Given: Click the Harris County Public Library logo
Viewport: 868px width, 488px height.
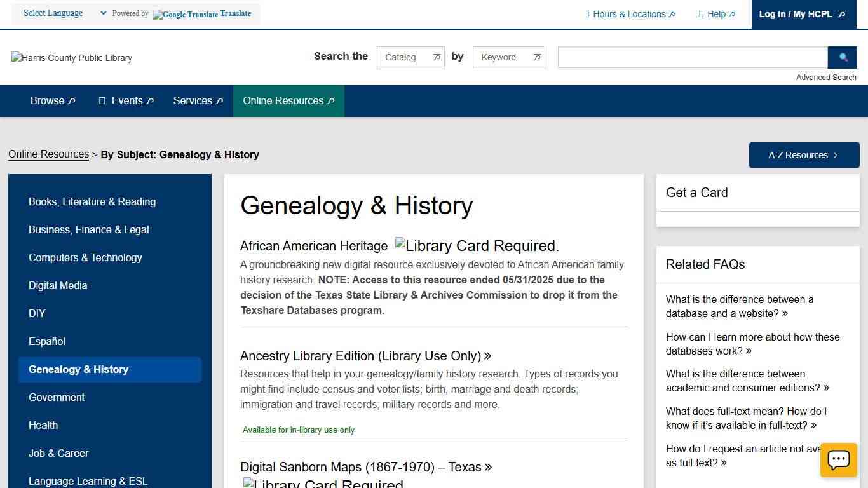Looking at the screenshot, I should [x=71, y=58].
